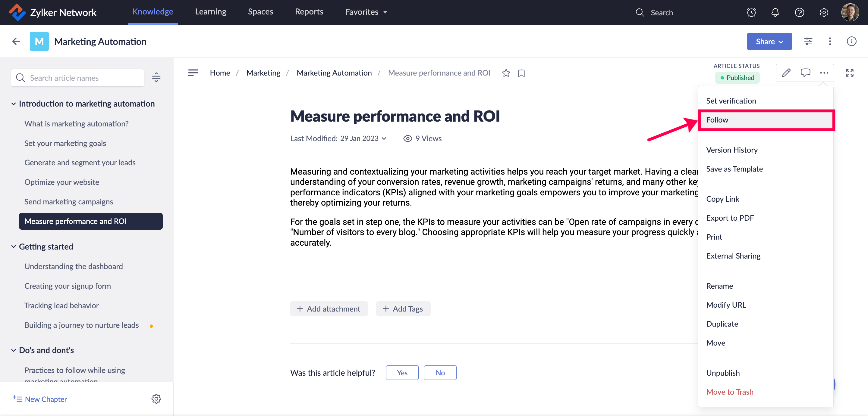Image resolution: width=868 pixels, height=416 pixels.
Task: Open the notifications bell icon
Action: [x=775, y=12]
